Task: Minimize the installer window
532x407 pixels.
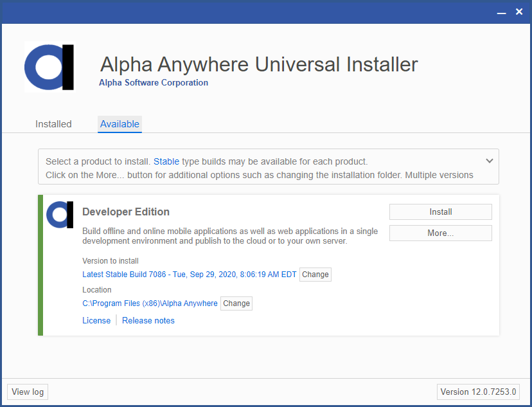Action: [x=501, y=12]
